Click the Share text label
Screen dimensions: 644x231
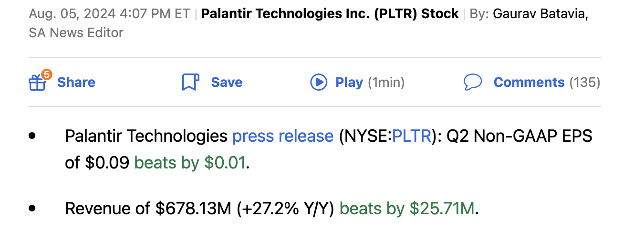pyautogui.click(x=76, y=83)
